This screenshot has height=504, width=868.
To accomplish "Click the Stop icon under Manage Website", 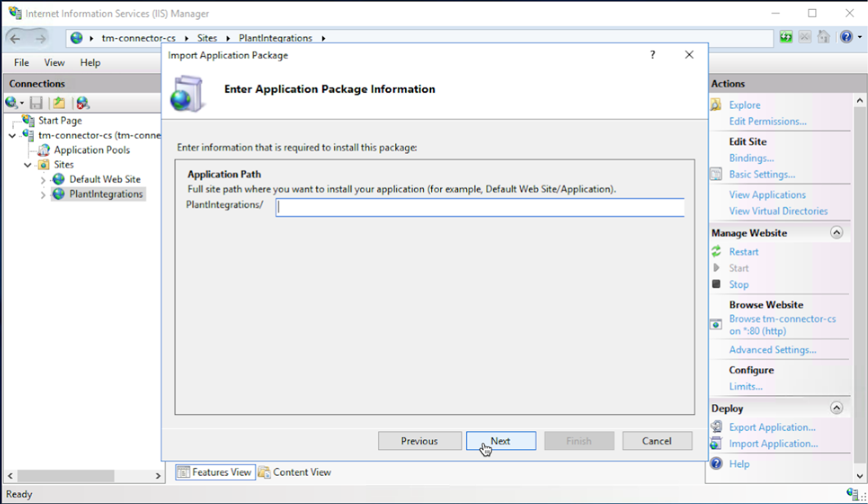I will [716, 284].
